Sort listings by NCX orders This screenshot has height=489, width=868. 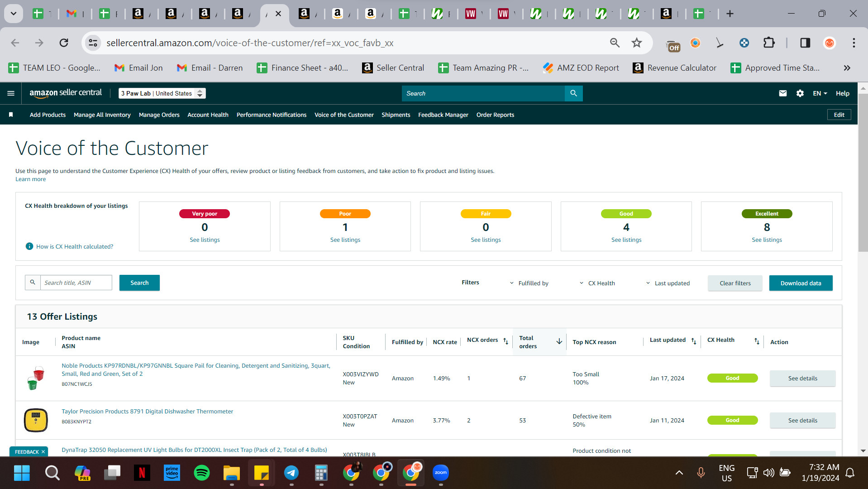click(x=506, y=341)
